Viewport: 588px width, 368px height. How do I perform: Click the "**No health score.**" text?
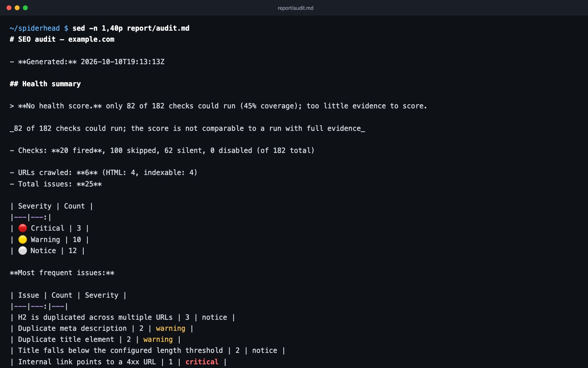60,106
